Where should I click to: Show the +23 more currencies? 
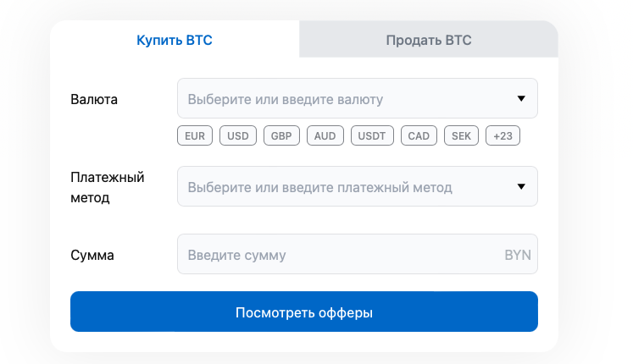(x=503, y=135)
